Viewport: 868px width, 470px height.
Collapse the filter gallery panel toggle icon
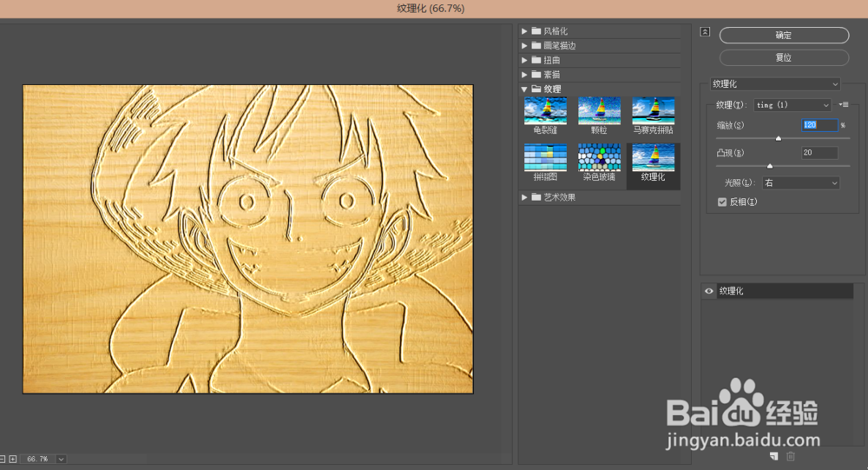click(x=705, y=31)
